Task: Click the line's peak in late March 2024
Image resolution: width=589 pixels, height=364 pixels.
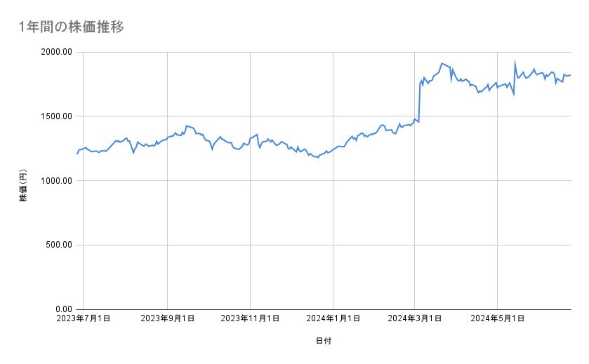Action: pyautogui.click(x=441, y=63)
